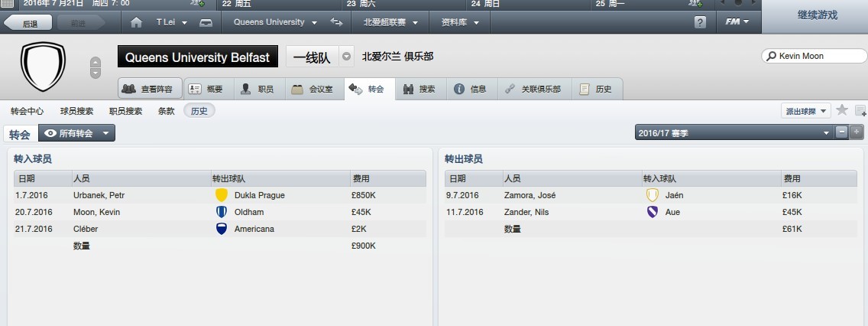Click the Aue club badge
Screen dimensions: 868x326
[653, 212]
